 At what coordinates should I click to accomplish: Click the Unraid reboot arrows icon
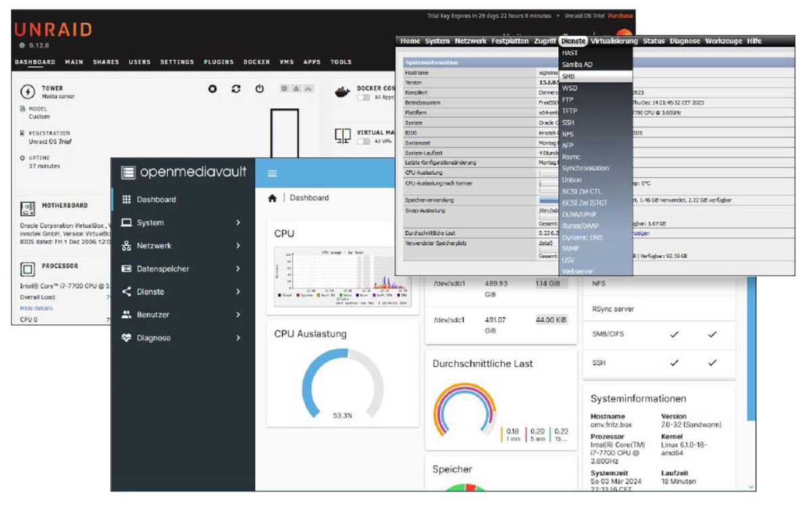236,89
